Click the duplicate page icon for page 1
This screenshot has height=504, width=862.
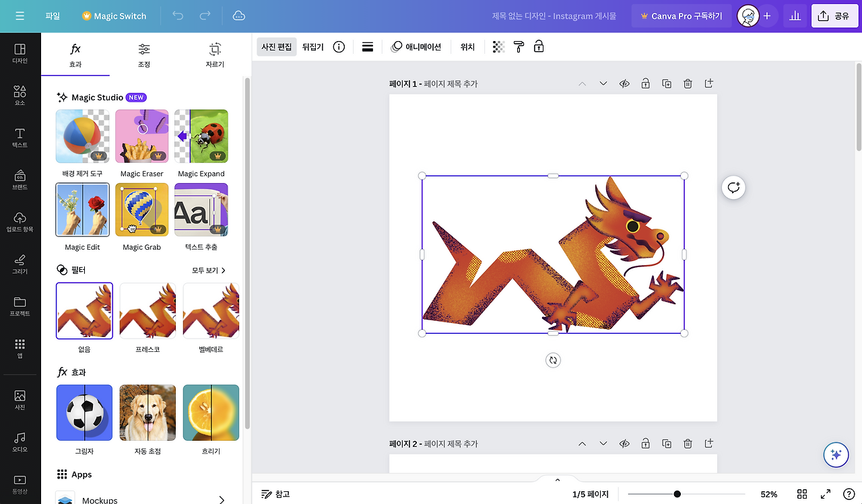click(x=667, y=83)
